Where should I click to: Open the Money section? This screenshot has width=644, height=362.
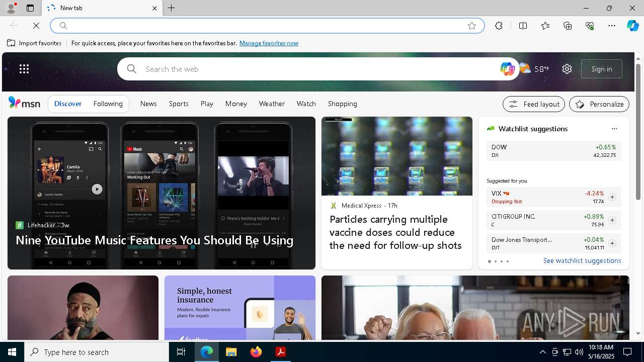click(236, 104)
